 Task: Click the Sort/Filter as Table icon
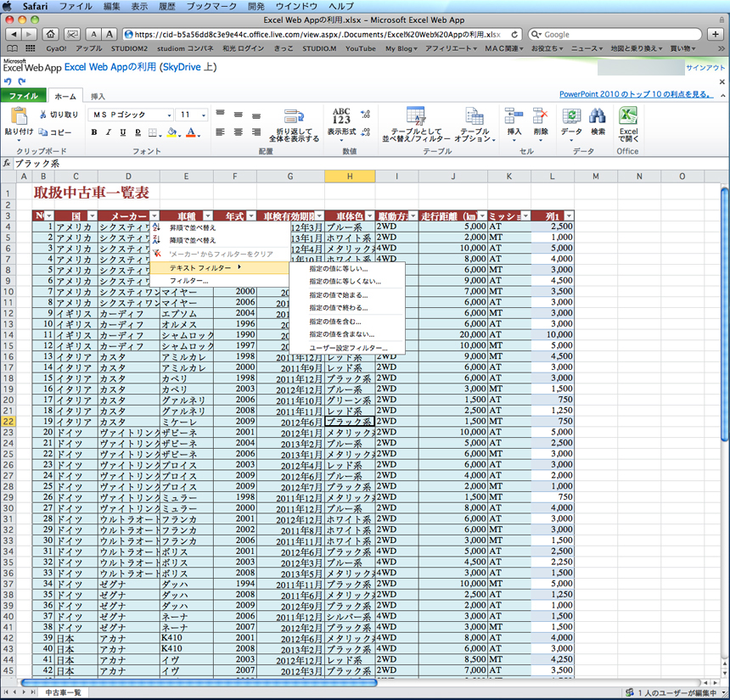(x=416, y=116)
